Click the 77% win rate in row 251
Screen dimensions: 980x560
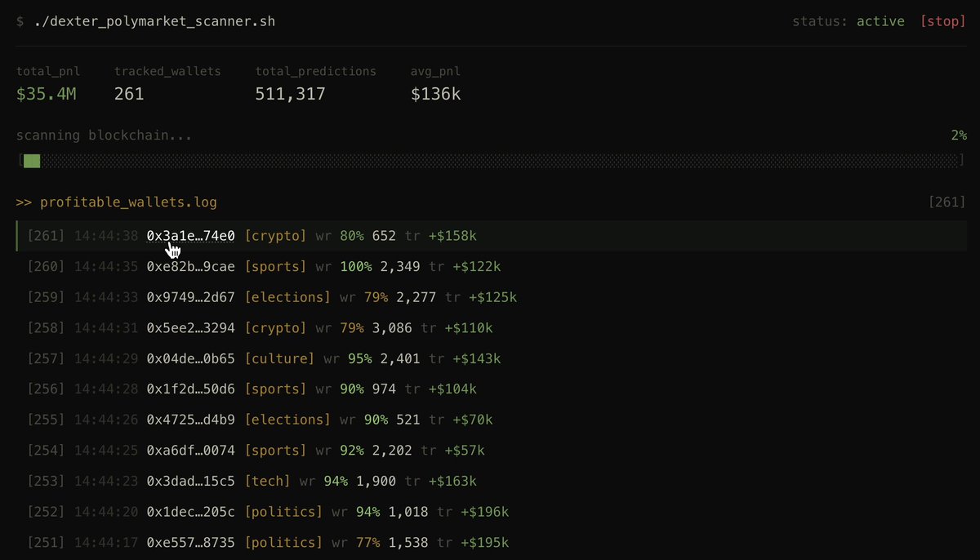(x=367, y=542)
